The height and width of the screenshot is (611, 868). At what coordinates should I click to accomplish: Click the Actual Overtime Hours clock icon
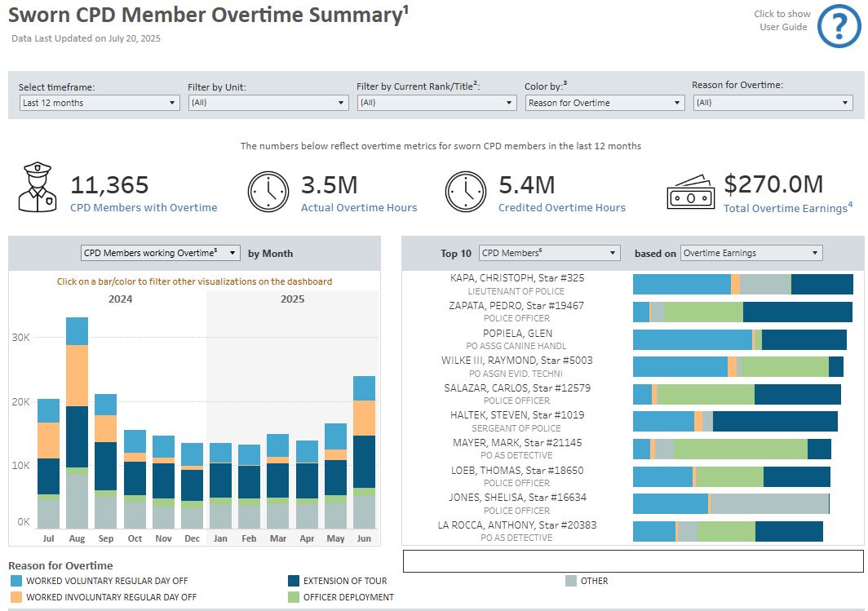268,192
